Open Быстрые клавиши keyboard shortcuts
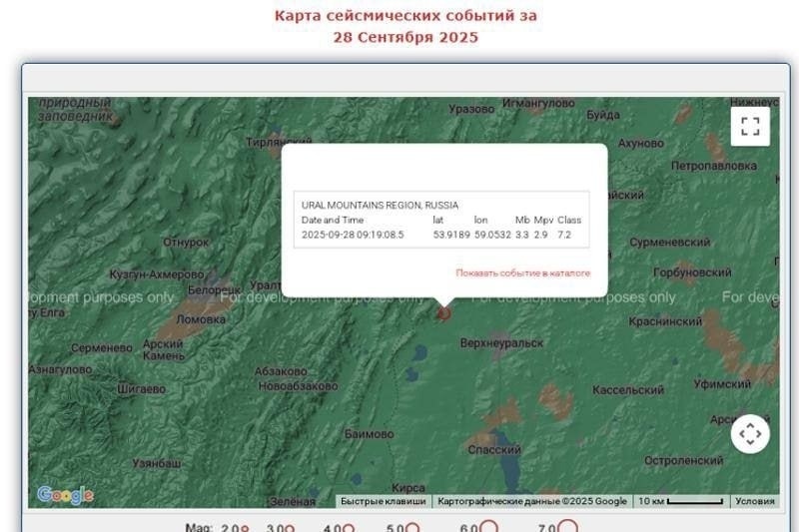This screenshot has width=799, height=532. (384, 501)
